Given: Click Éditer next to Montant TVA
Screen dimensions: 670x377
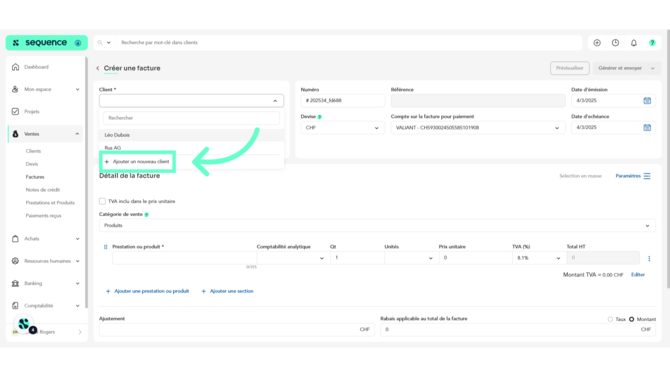Looking at the screenshot, I should coord(638,275).
